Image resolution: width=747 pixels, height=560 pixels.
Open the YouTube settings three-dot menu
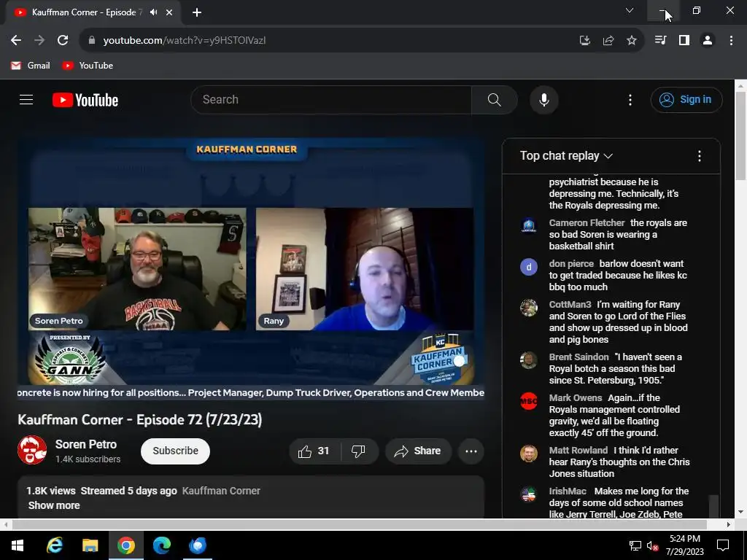pyautogui.click(x=630, y=99)
